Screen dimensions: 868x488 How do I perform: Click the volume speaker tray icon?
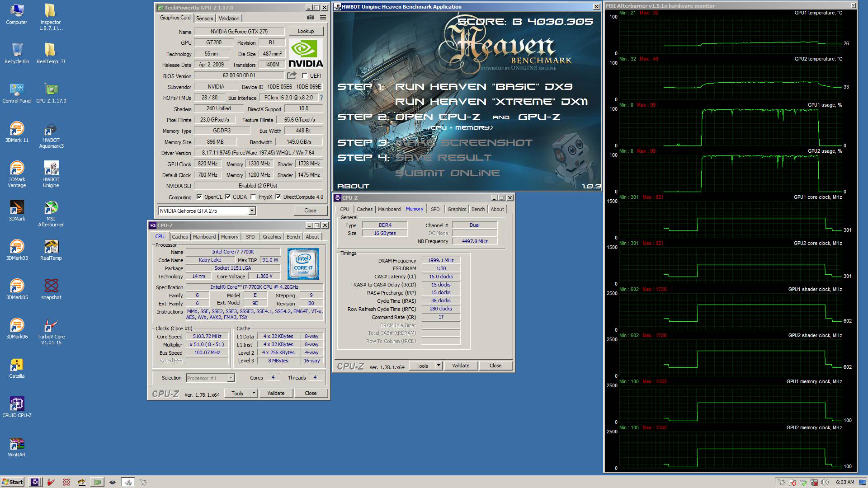(x=825, y=482)
